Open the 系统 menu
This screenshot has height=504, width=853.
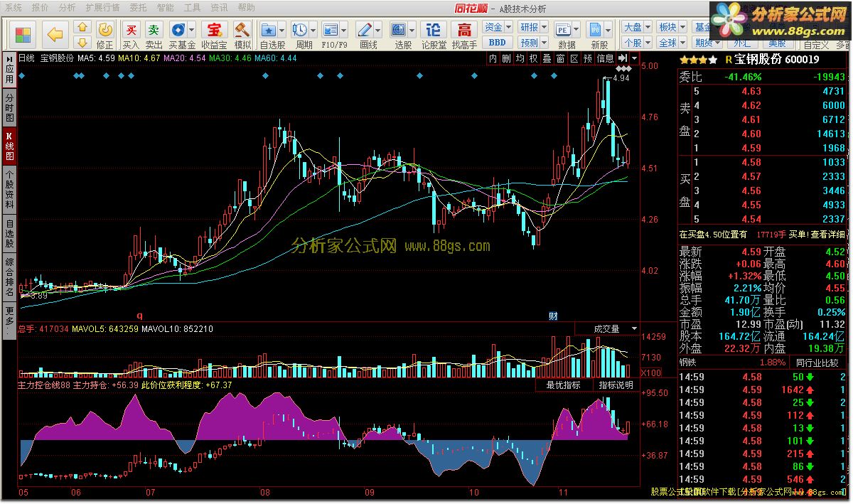pos(14,8)
